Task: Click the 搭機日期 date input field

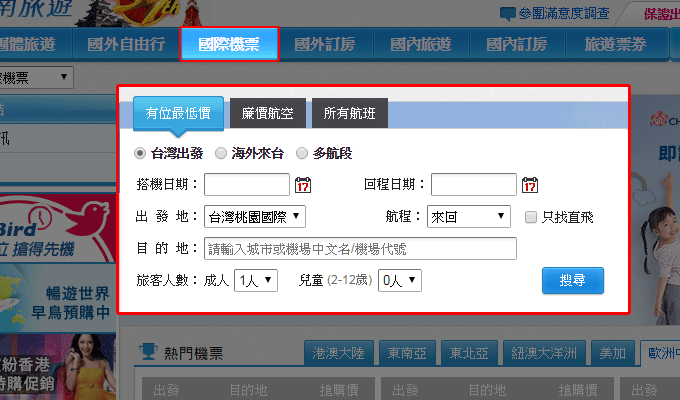Action: pos(246,184)
